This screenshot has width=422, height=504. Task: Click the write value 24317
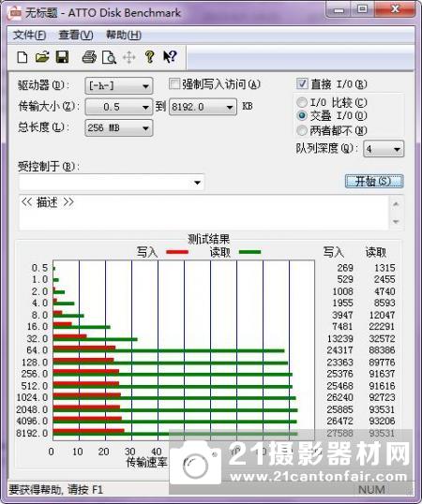pyautogui.click(x=340, y=350)
